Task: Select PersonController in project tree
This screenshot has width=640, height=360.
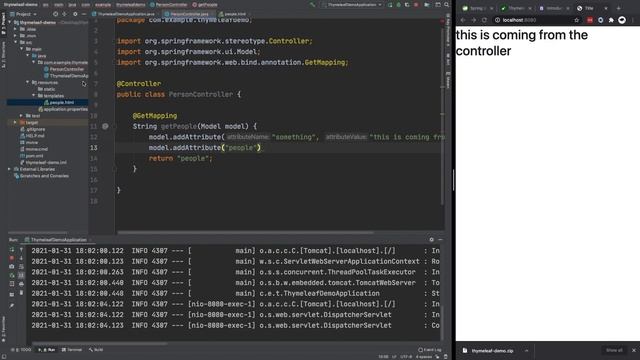Action: [x=67, y=69]
